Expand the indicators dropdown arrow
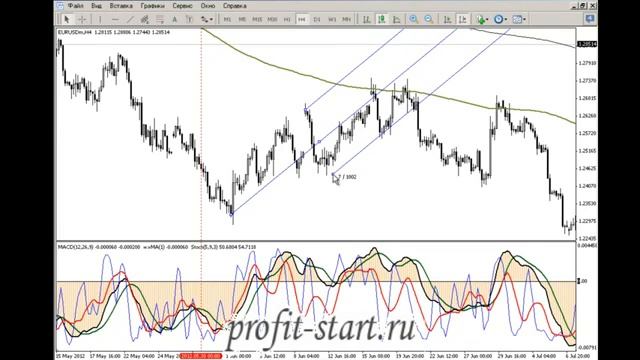640x360 pixels. coord(487,19)
